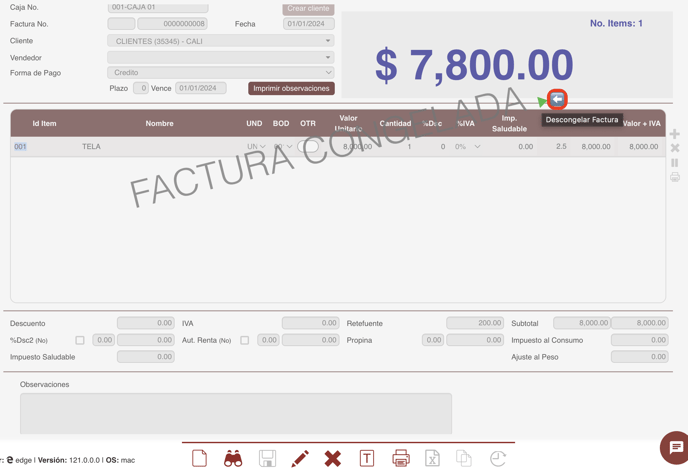Viewport: 688px width, 471px height.
Task: Open the Cliente dropdown
Action: tap(221, 41)
